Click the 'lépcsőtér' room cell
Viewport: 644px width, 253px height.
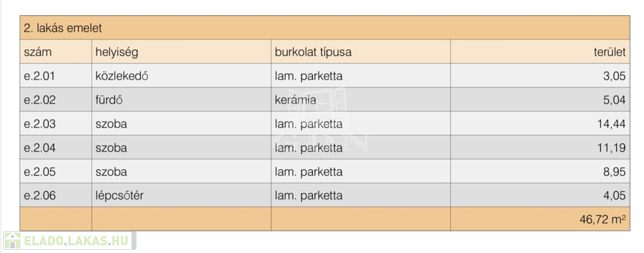[119, 196]
